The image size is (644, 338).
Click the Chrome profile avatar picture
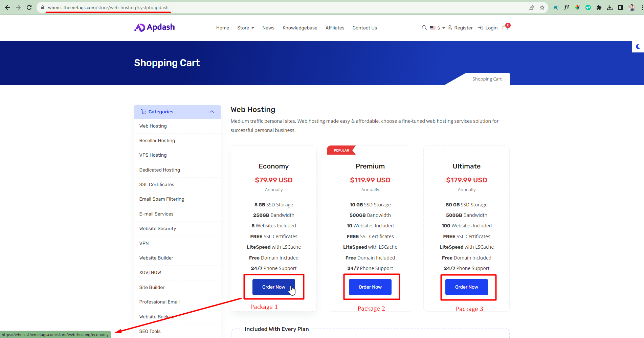pos(631,7)
